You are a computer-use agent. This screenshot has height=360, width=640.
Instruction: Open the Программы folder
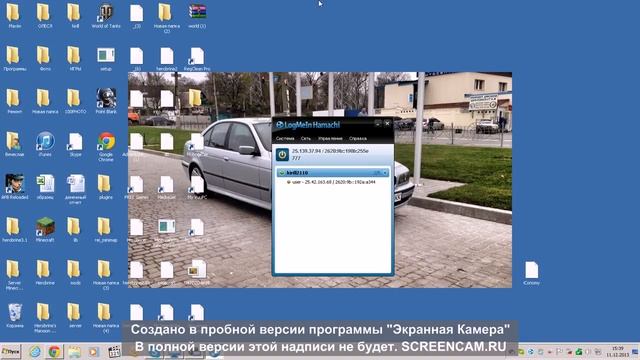(x=15, y=58)
